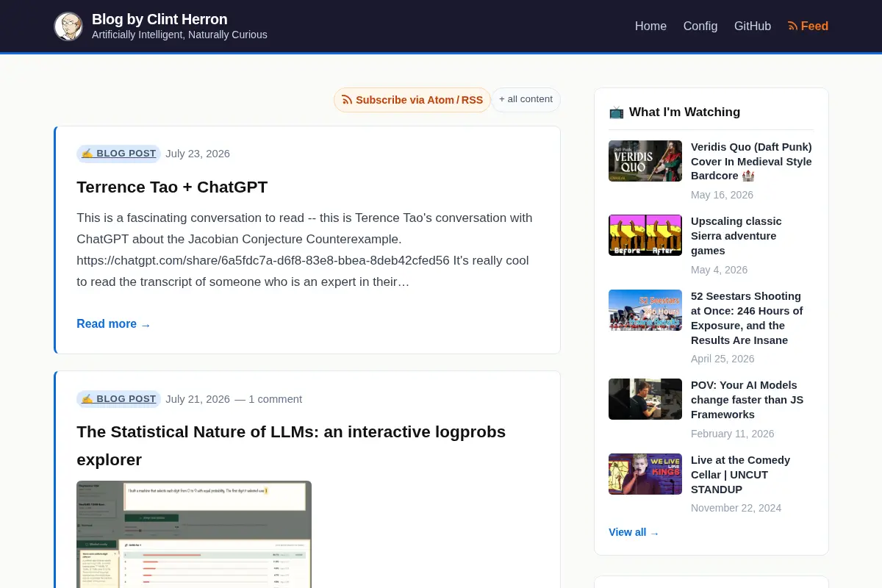Click the 52 Seestars Shooting at Once title
882x588 pixels.
pos(747,318)
